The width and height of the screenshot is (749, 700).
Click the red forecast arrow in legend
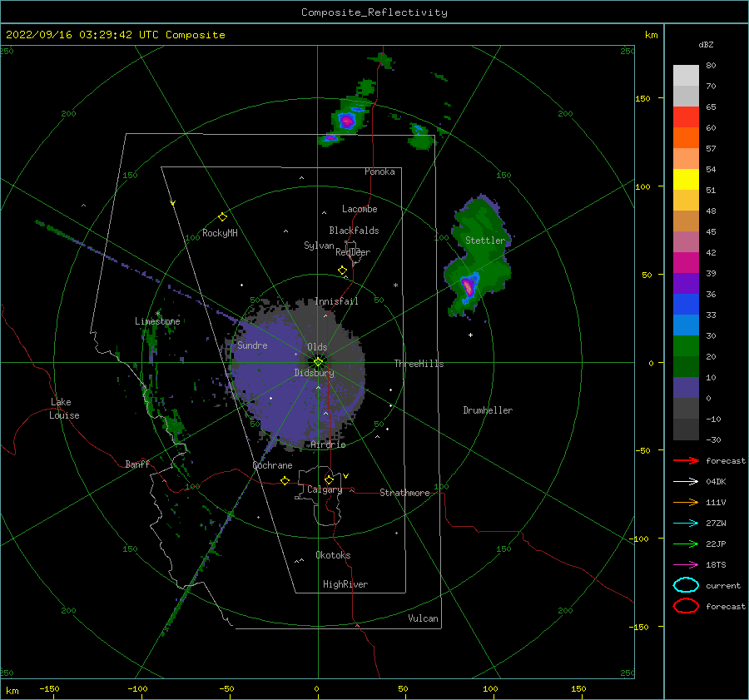click(686, 460)
